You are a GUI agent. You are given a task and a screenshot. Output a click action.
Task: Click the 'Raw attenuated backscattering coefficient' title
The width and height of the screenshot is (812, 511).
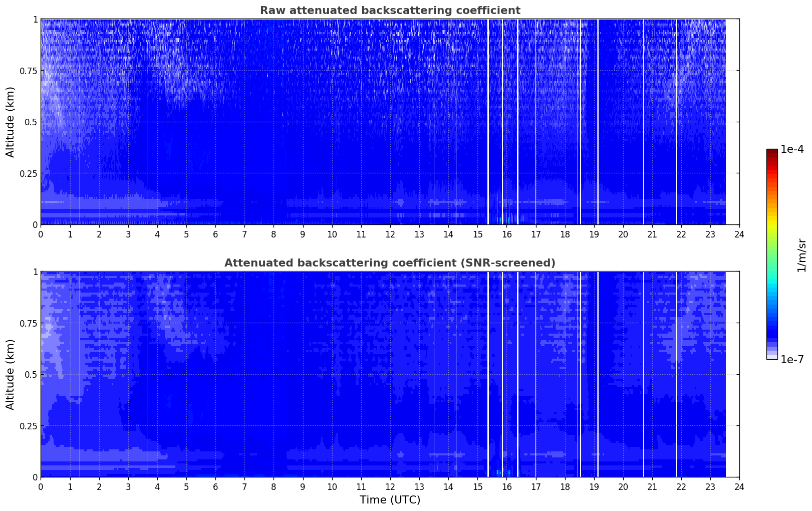point(390,11)
